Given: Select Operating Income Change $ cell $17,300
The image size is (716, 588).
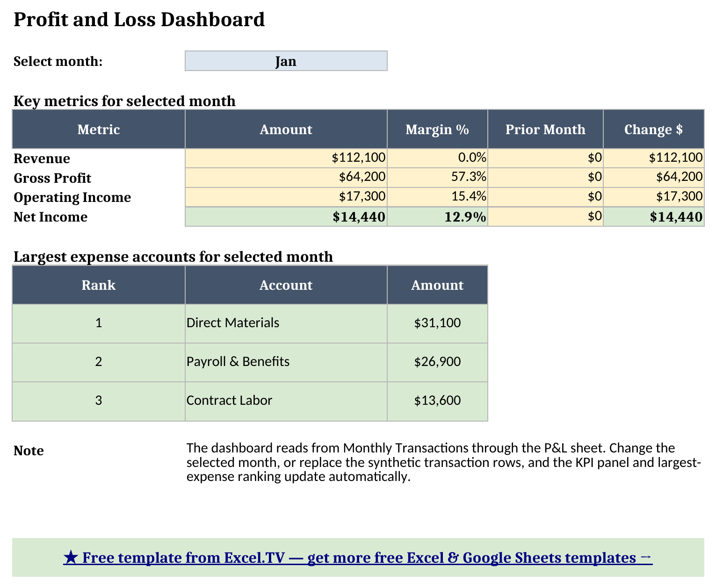Looking at the screenshot, I should click(653, 197).
